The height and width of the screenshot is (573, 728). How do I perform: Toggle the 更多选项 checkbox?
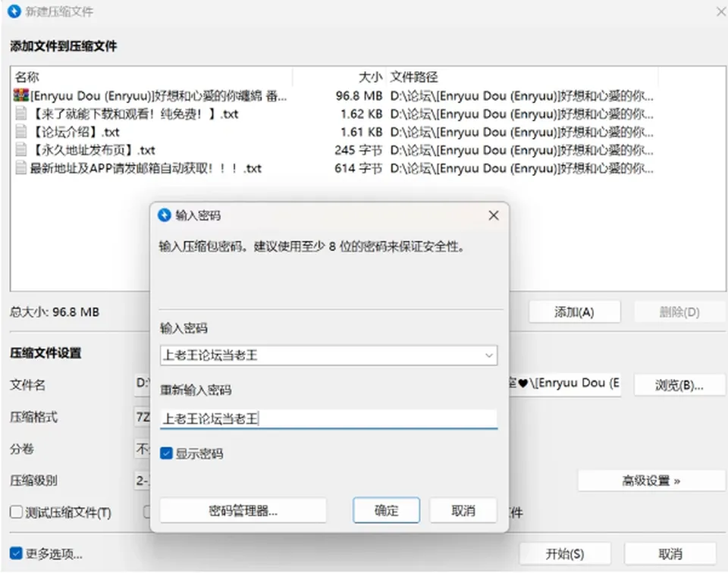(x=16, y=553)
